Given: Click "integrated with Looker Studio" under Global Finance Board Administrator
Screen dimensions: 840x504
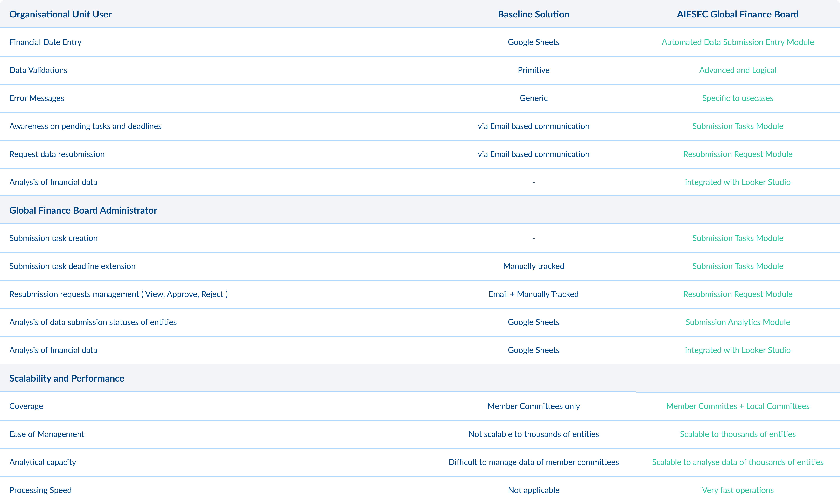Looking at the screenshot, I should (738, 350).
